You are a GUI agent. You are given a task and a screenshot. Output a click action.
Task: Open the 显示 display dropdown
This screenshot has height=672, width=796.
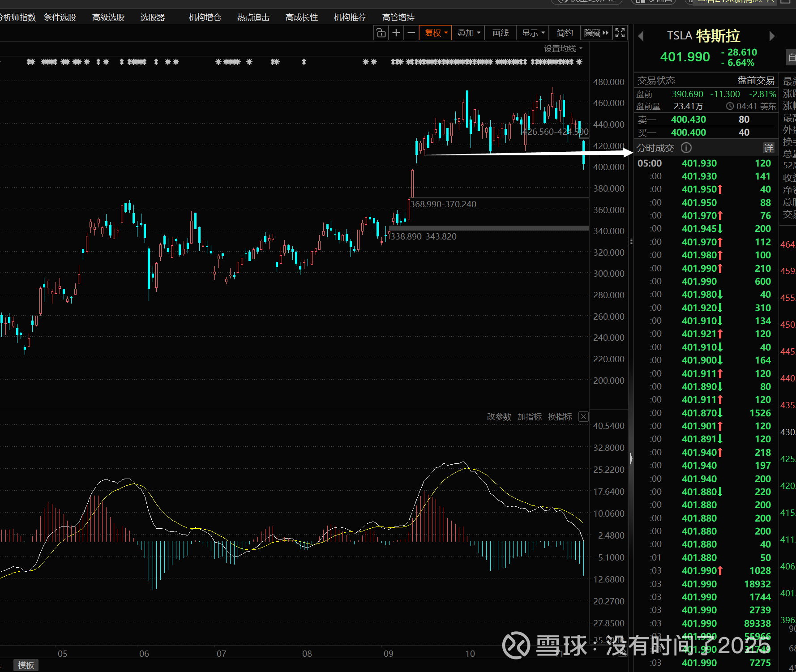(533, 33)
